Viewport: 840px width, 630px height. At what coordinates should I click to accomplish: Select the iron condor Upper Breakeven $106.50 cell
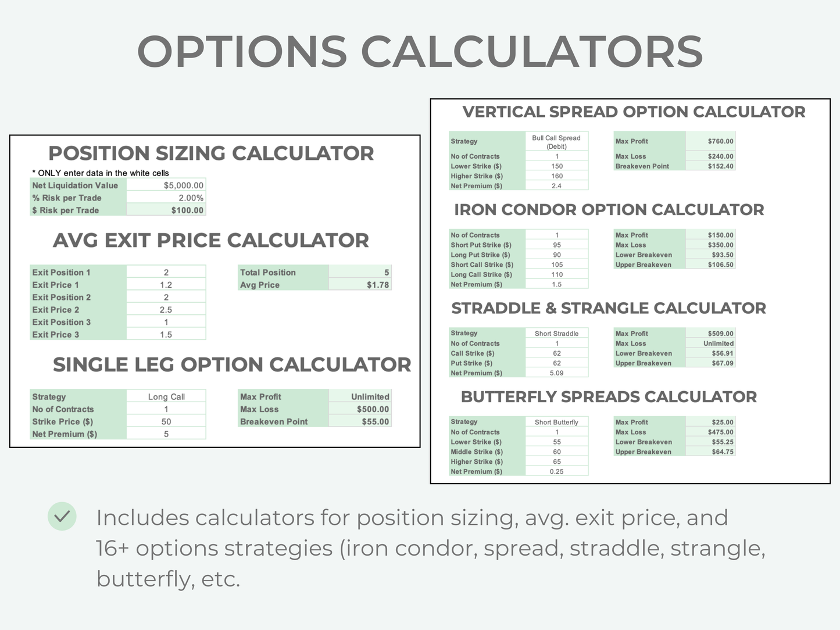pos(710,264)
